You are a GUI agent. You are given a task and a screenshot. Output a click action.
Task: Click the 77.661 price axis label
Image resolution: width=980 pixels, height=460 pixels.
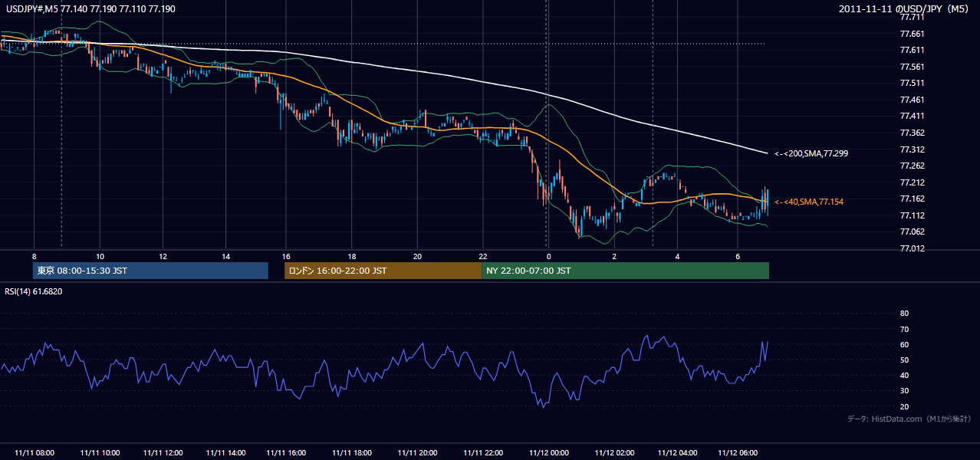(913, 34)
